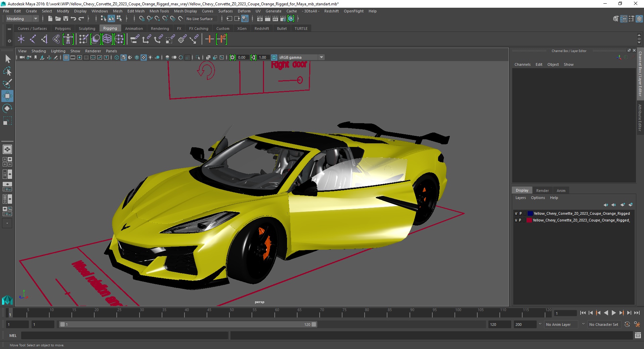
Task: Open the Shading viewport menu
Action: click(x=39, y=51)
